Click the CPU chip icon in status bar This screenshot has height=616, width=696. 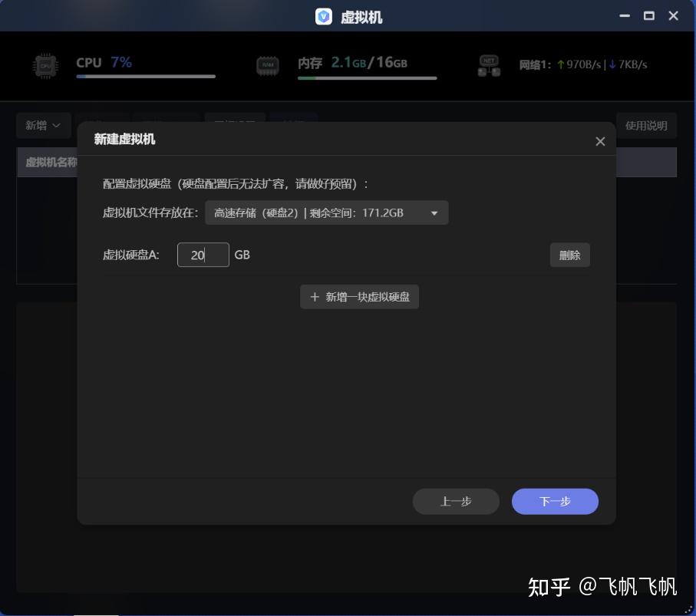point(46,66)
